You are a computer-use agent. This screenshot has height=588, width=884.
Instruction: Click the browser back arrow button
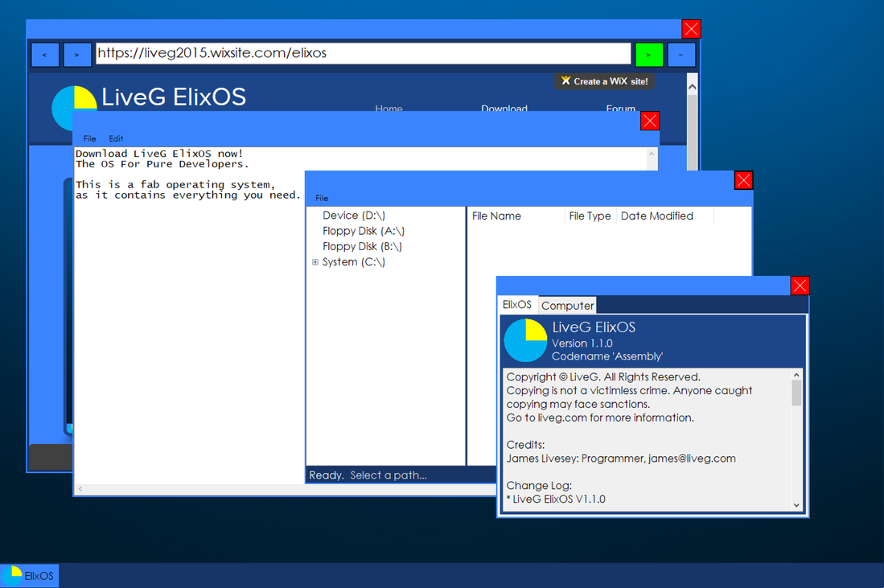click(x=44, y=55)
